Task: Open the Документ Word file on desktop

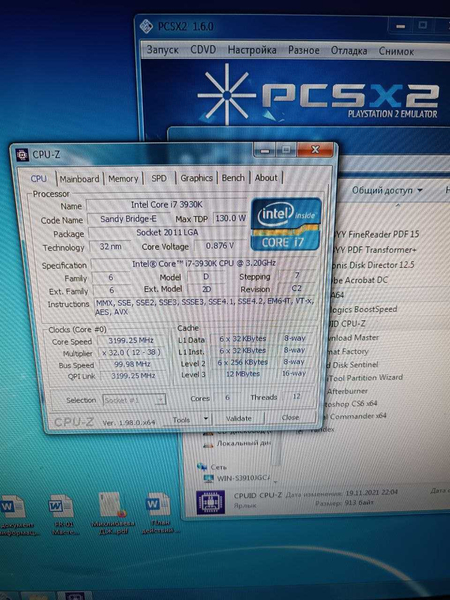Action: 16,515
